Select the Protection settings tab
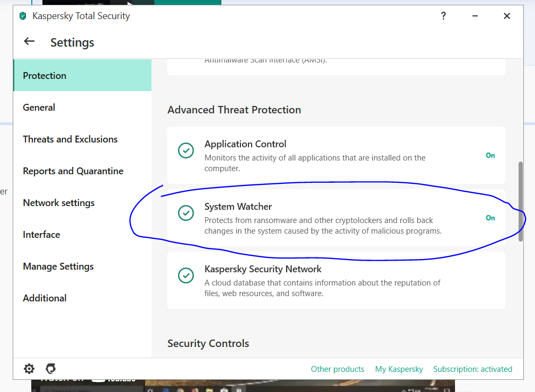 click(x=82, y=75)
